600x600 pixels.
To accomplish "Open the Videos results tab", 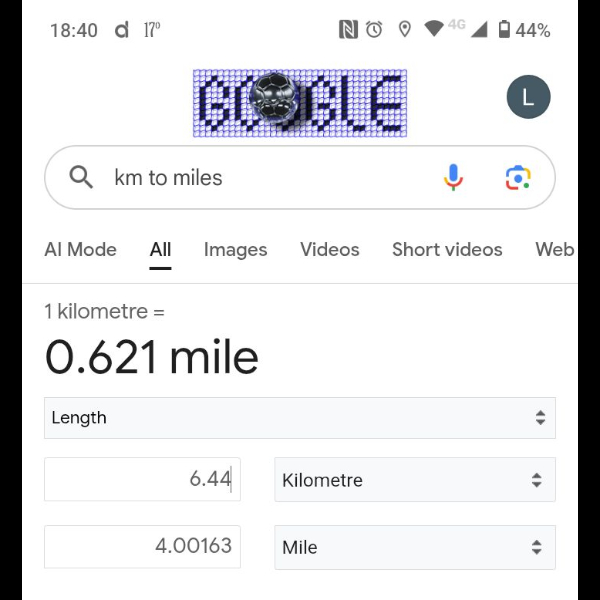I will tap(329, 250).
